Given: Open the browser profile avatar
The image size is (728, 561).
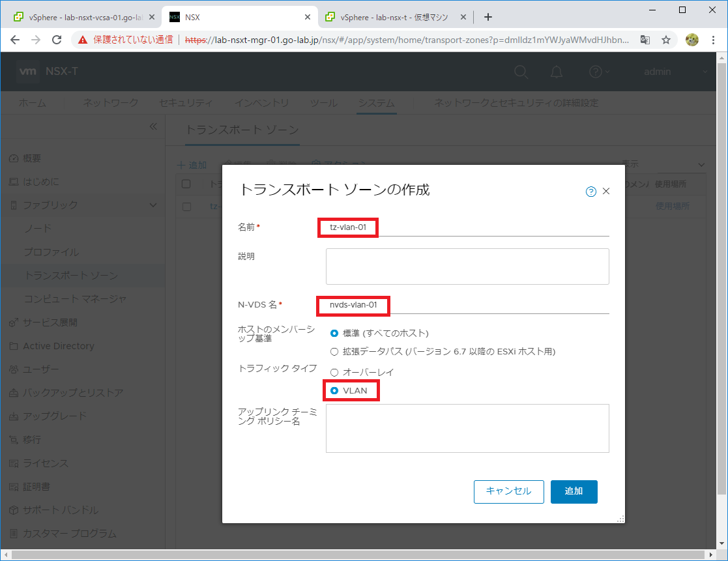Looking at the screenshot, I should 692,40.
